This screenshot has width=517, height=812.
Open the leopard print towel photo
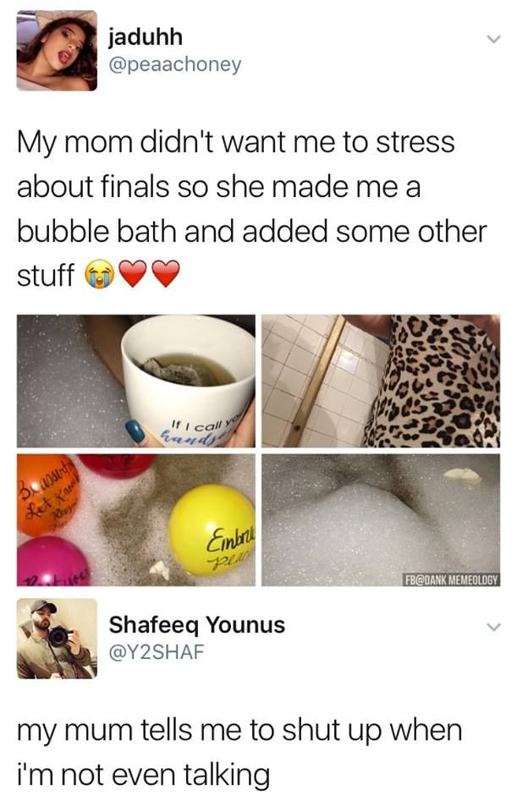[381, 381]
